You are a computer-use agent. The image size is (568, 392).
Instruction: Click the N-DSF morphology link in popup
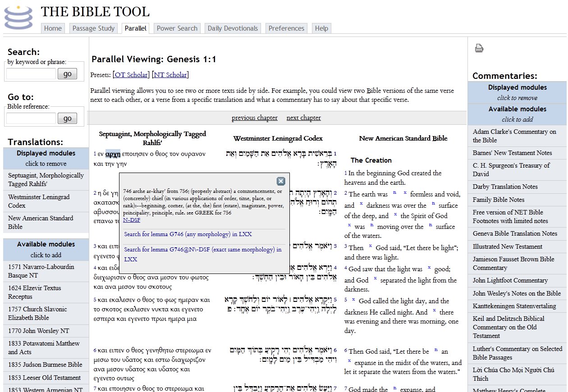pos(132,220)
